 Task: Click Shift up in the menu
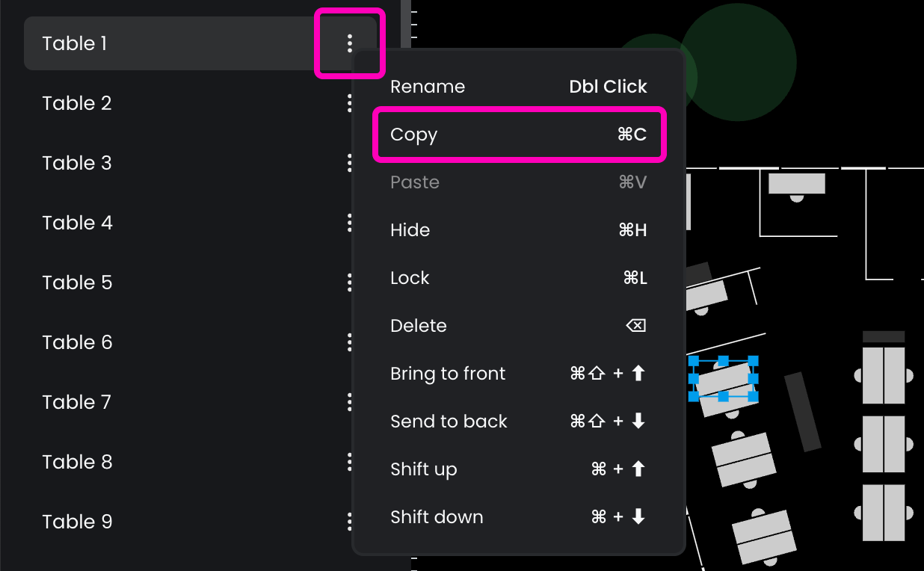pos(519,469)
